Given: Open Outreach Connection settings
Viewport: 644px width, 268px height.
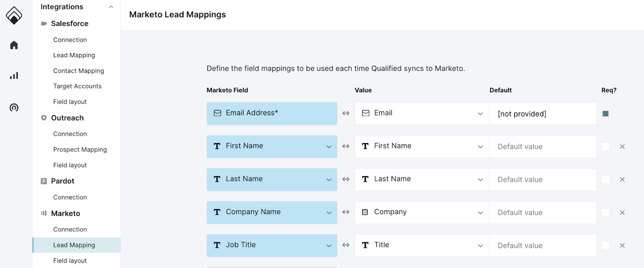Looking at the screenshot, I should pos(70,134).
